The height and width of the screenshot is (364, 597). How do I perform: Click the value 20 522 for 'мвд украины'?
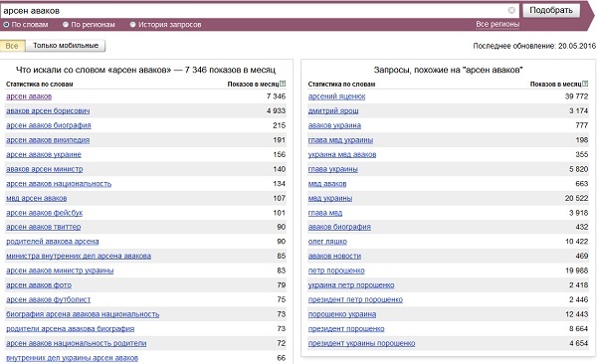click(x=576, y=198)
